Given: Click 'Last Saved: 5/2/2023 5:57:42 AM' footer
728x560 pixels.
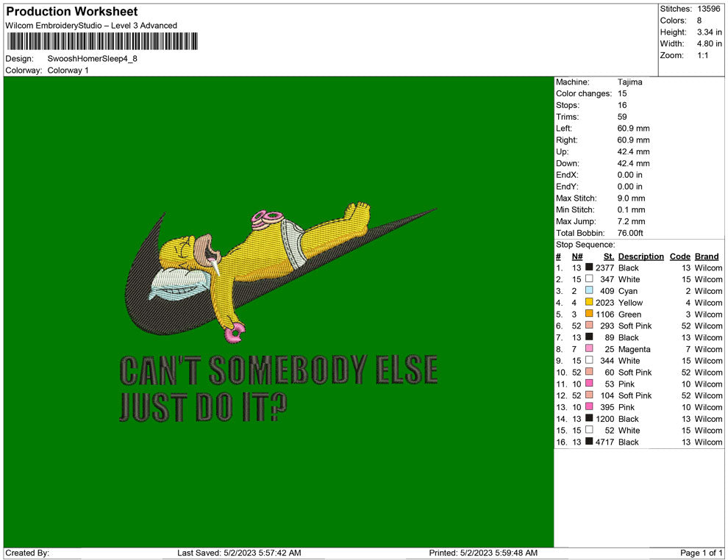Looking at the screenshot, I should (x=239, y=553).
